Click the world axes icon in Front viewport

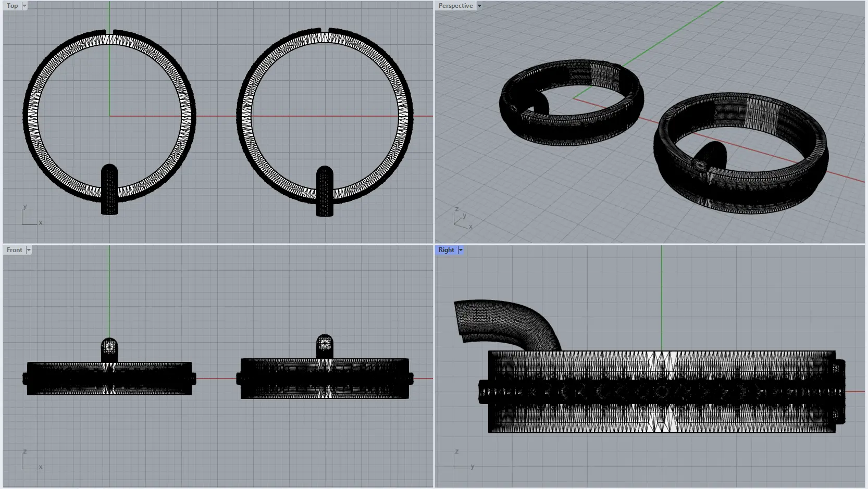pos(31,460)
